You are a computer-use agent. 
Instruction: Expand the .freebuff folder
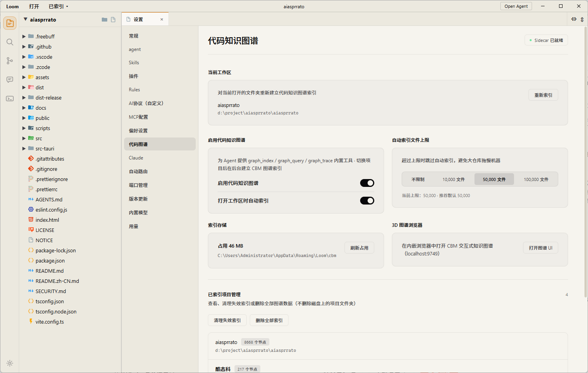coord(24,36)
